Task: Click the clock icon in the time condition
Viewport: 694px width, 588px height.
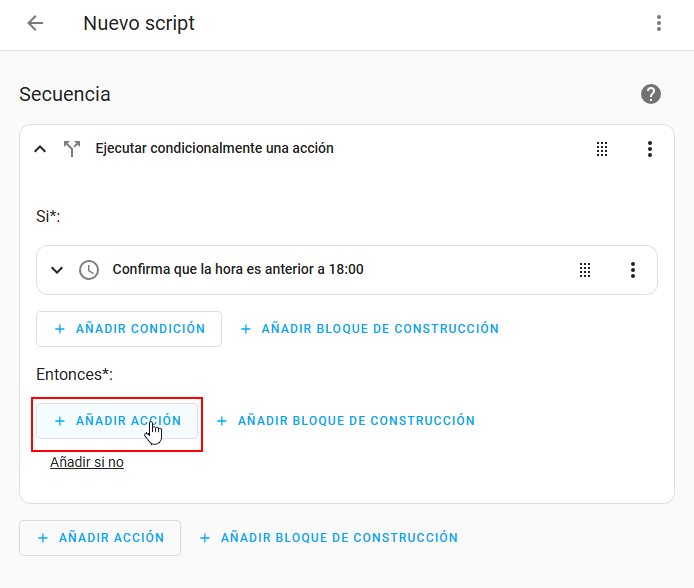Action: click(89, 270)
